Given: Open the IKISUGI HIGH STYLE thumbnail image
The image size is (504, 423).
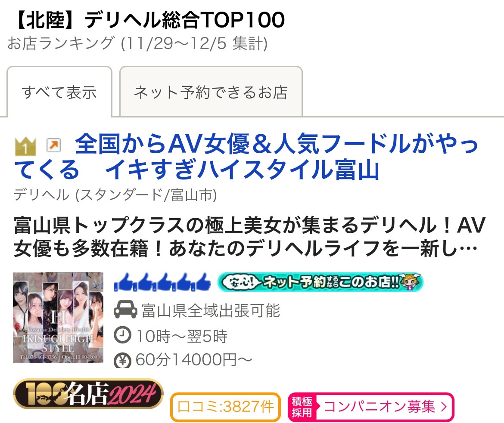Looking at the screenshot, I should [58, 317].
